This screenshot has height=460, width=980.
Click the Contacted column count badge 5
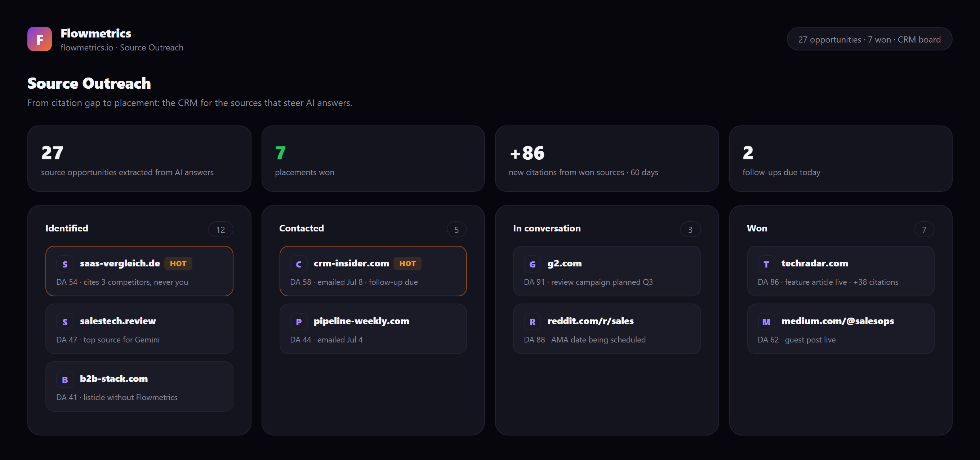pos(456,230)
